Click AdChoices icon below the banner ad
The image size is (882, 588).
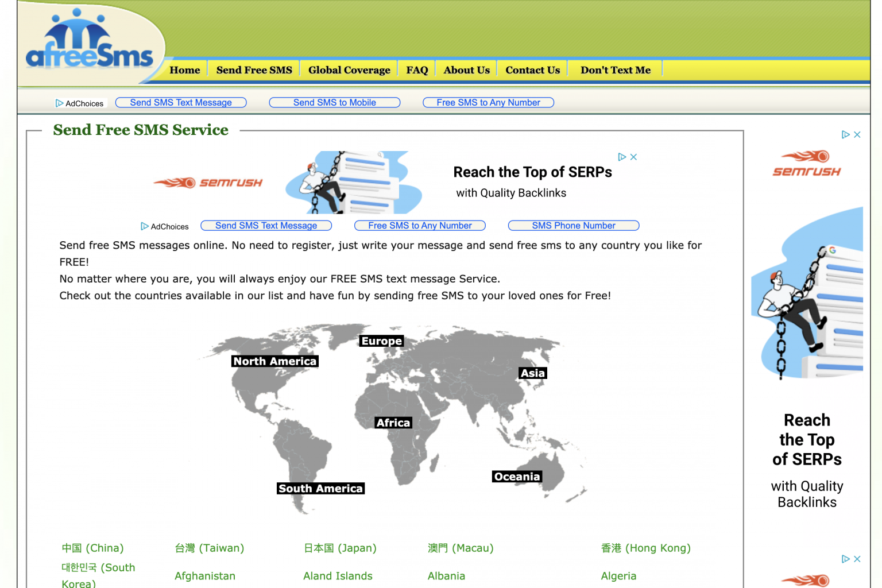pos(145,226)
